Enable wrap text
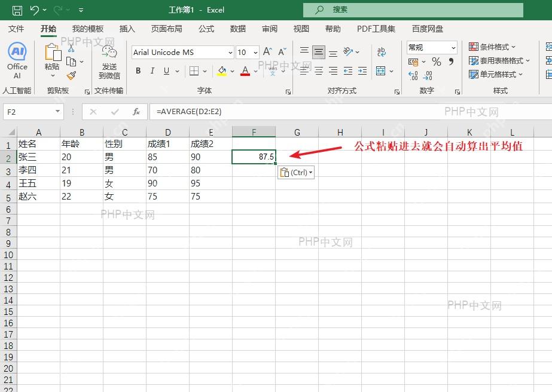Viewport: 552px width, 392px height. [x=382, y=52]
